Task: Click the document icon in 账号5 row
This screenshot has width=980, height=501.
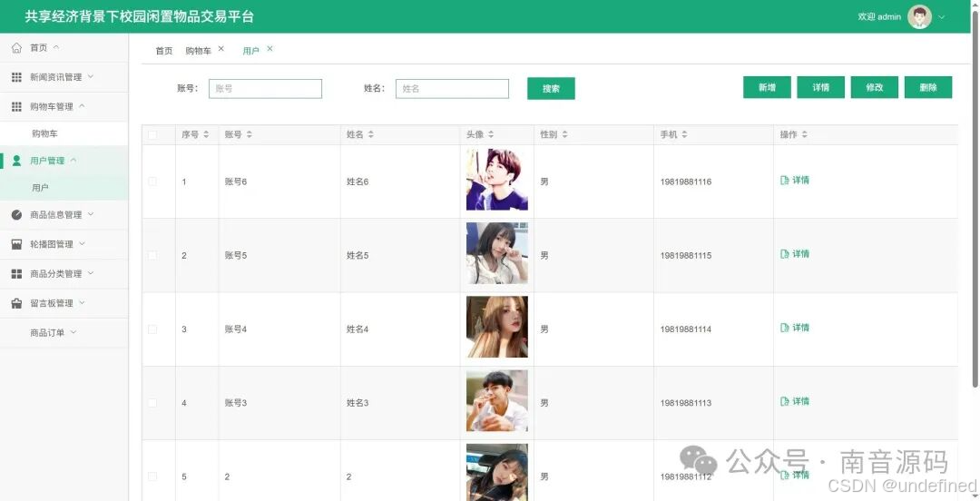Action: pos(784,254)
